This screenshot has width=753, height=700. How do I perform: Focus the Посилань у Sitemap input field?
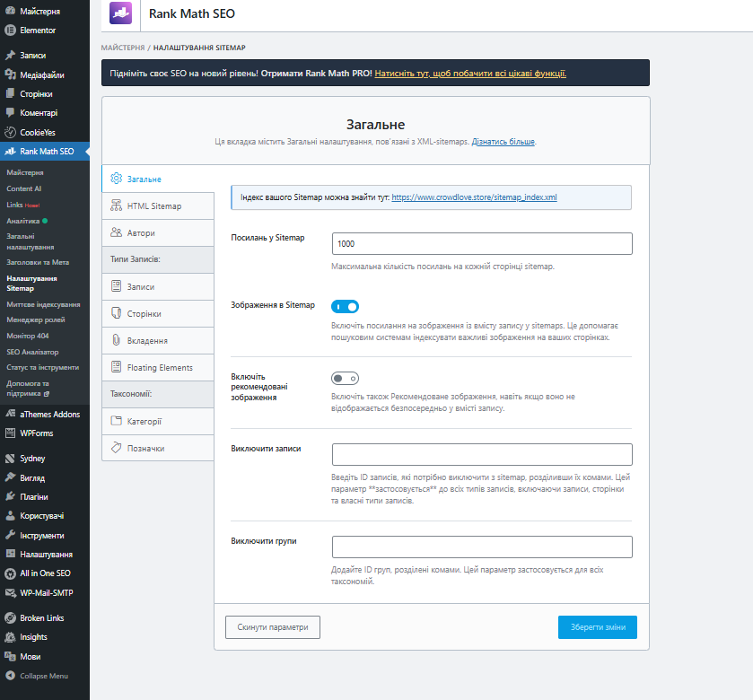(x=482, y=243)
